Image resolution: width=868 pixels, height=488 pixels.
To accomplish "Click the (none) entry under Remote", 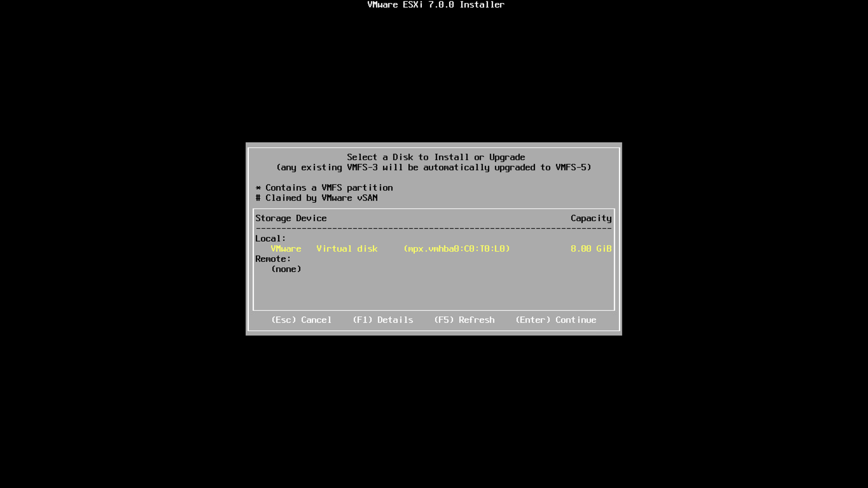I will (286, 269).
